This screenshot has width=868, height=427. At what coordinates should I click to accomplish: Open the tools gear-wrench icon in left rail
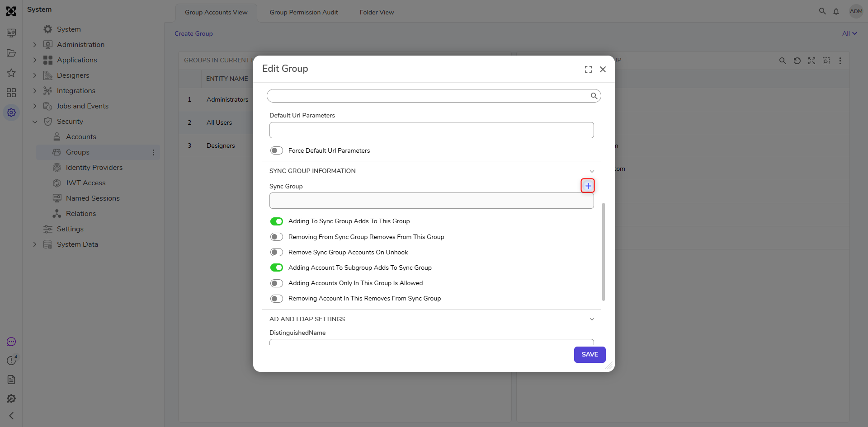pos(11,399)
